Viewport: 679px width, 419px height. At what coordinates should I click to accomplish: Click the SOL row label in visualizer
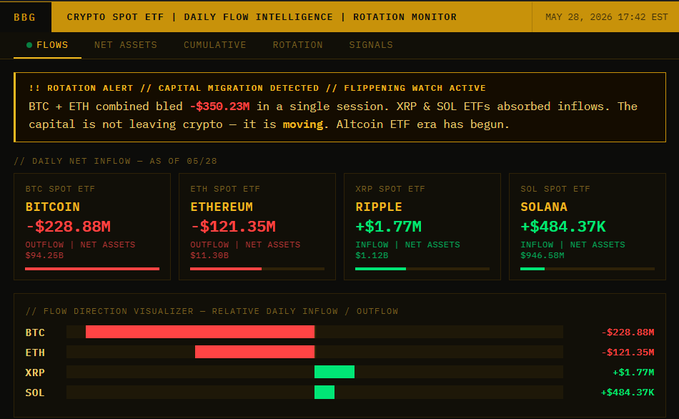tap(35, 393)
